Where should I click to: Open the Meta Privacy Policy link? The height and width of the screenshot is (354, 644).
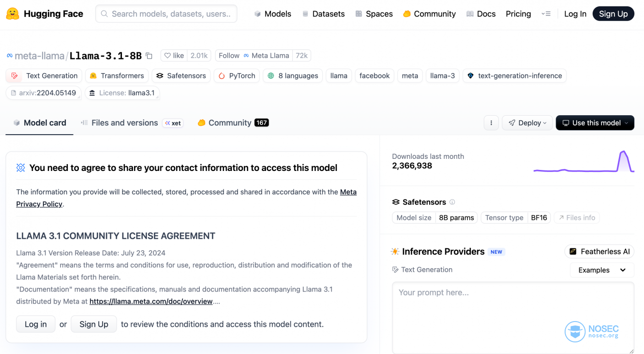[348, 192]
